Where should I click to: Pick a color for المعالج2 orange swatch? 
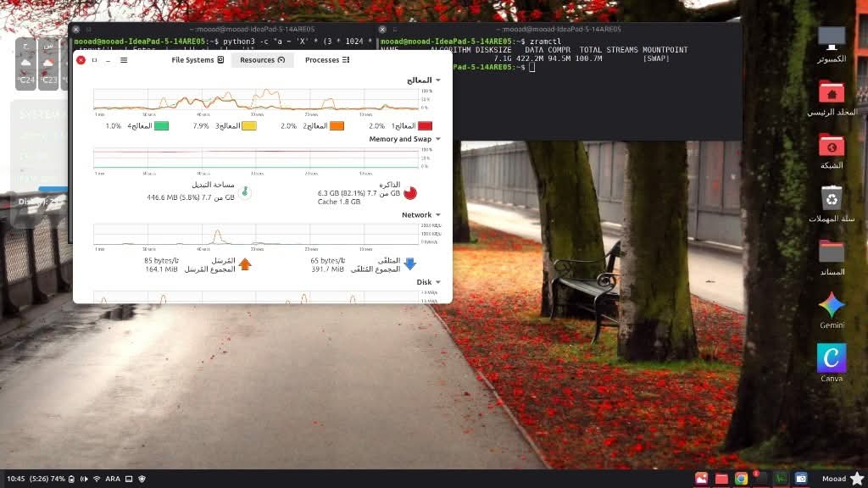point(337,126)
